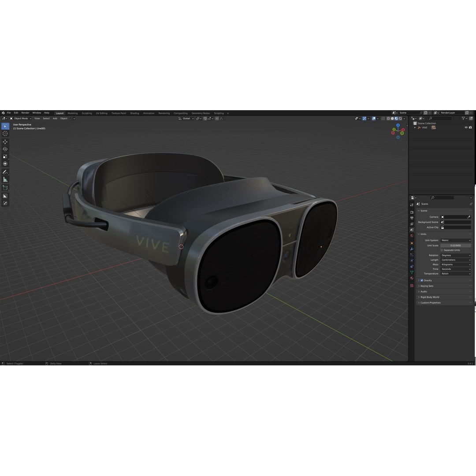Enable the Separate Units checkbox
Viewport: 476px width, 476px height.
(x=442, y=250)
